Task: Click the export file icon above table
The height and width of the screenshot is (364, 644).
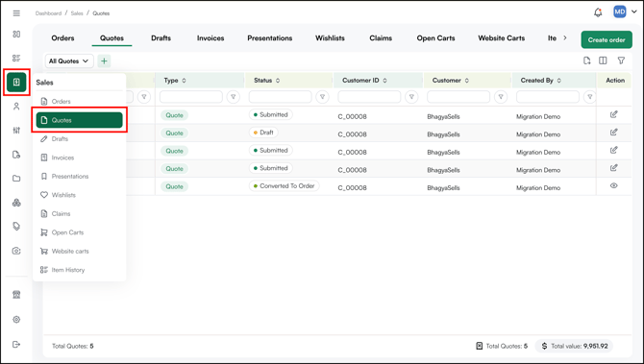Action: 587,61
